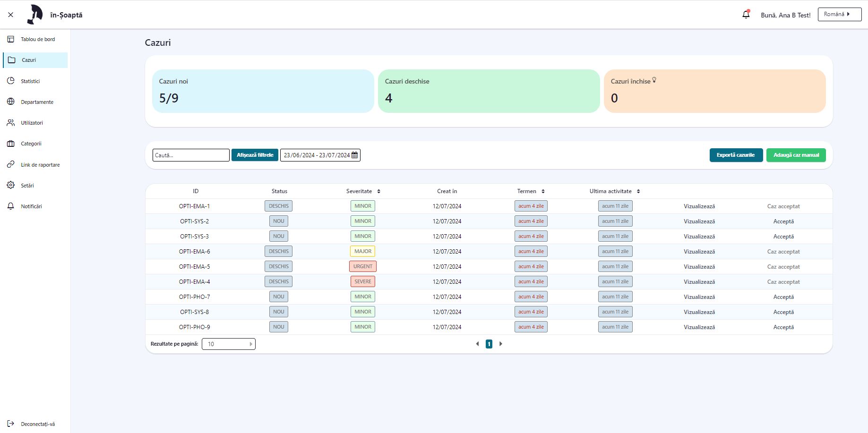This screenshot has height=433, width=868.
Task: Open Statistici in the sidebar menu
Action: pos(30,81)
